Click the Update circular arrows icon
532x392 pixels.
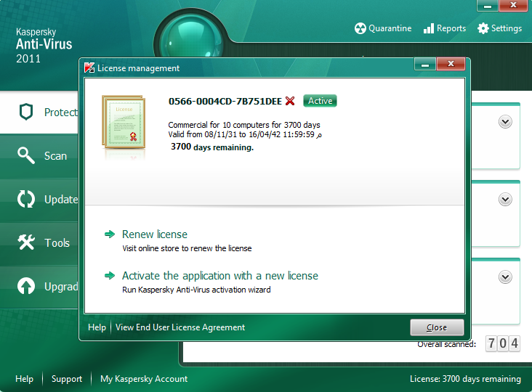click(26, 199)
